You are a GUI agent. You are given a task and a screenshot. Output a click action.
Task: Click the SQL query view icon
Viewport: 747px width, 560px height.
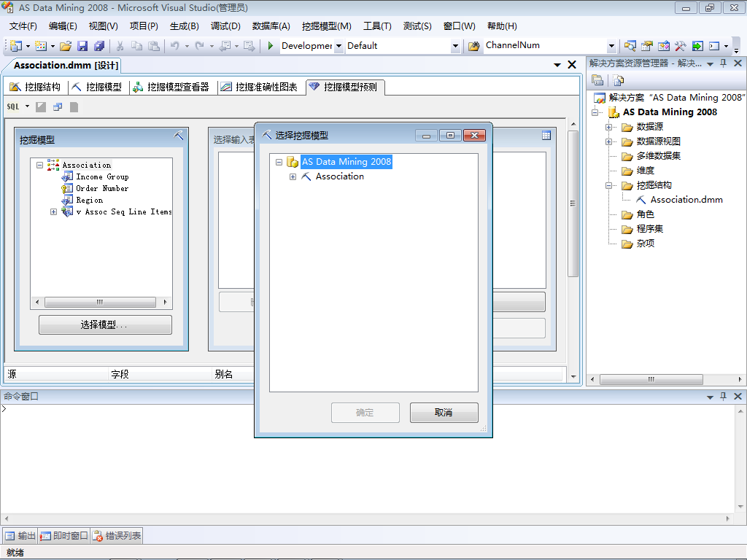[13, 106]
